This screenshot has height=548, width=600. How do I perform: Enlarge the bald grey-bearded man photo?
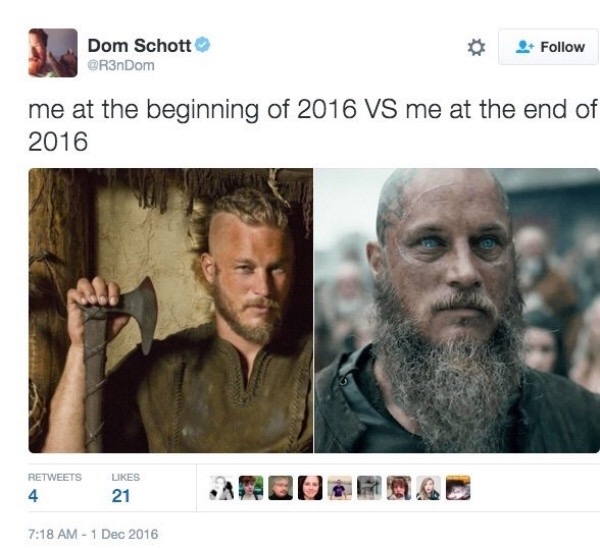pos(457,310)
